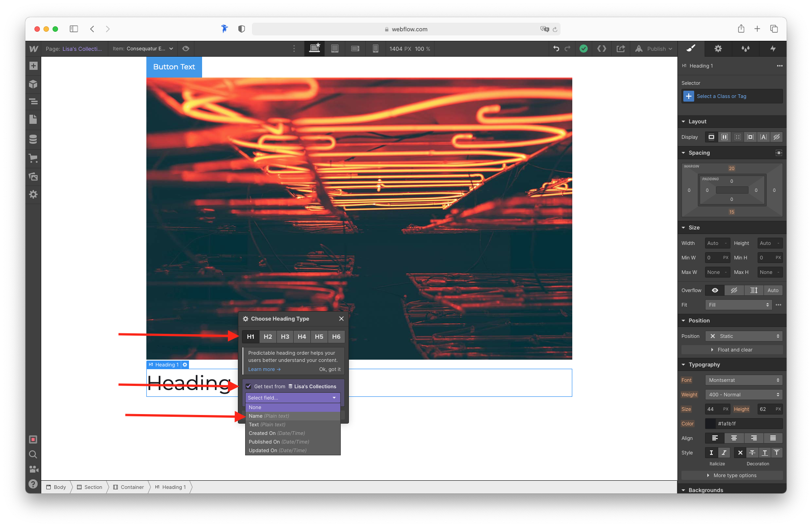
Task: Open the Ecommerce panel
Action: tap(33, 158)
